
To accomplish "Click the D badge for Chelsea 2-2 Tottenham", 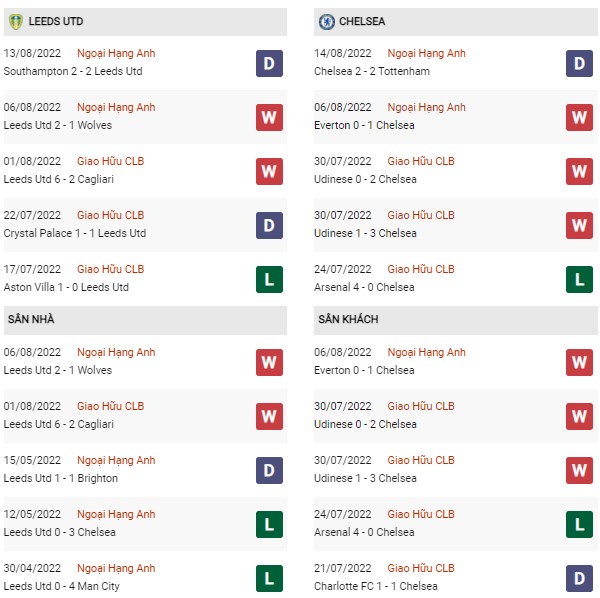I will coord(579,64).
